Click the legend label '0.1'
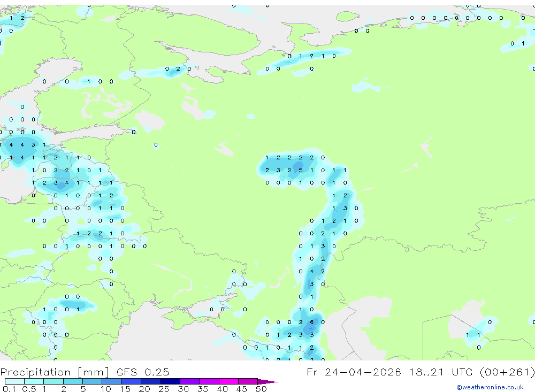535x392 pixels. 9,389
